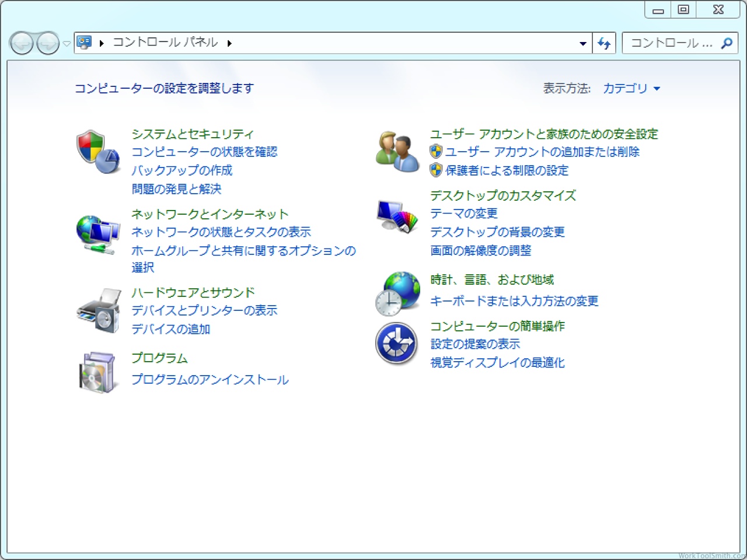Click the address bar control panel icon

point(85,43)
